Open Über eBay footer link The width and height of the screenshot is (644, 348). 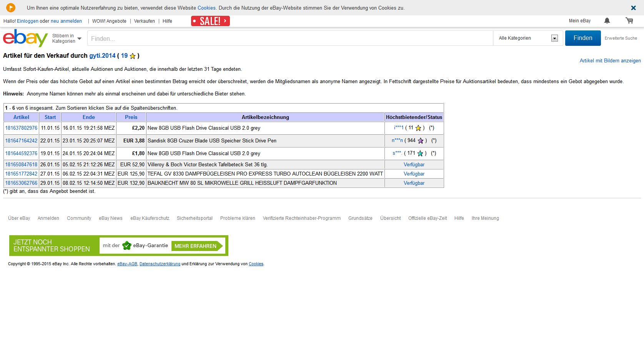[19, 218]
